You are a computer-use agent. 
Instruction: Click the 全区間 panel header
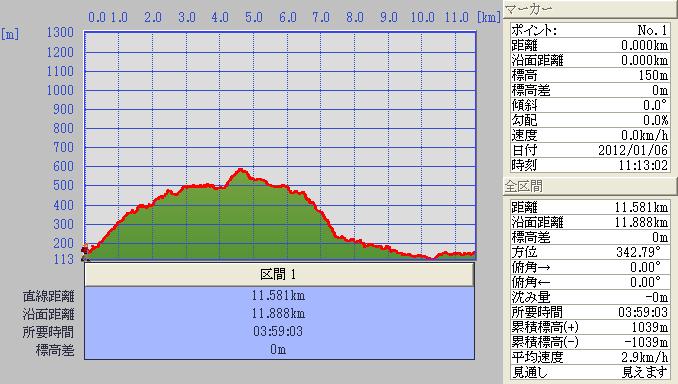coord(591,186)
